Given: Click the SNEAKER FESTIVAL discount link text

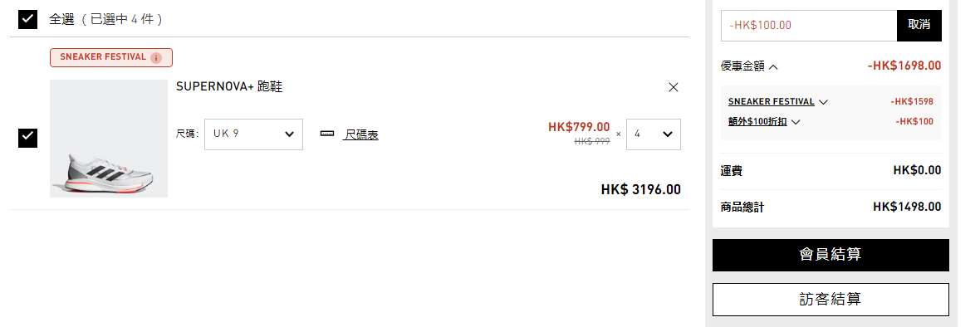Looking at the screenshot, I should coord(772,102).
